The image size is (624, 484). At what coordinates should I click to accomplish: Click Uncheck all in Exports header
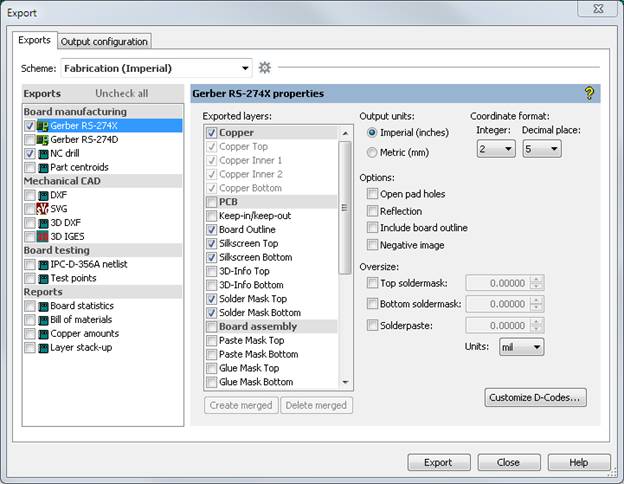tap(121, 94)
